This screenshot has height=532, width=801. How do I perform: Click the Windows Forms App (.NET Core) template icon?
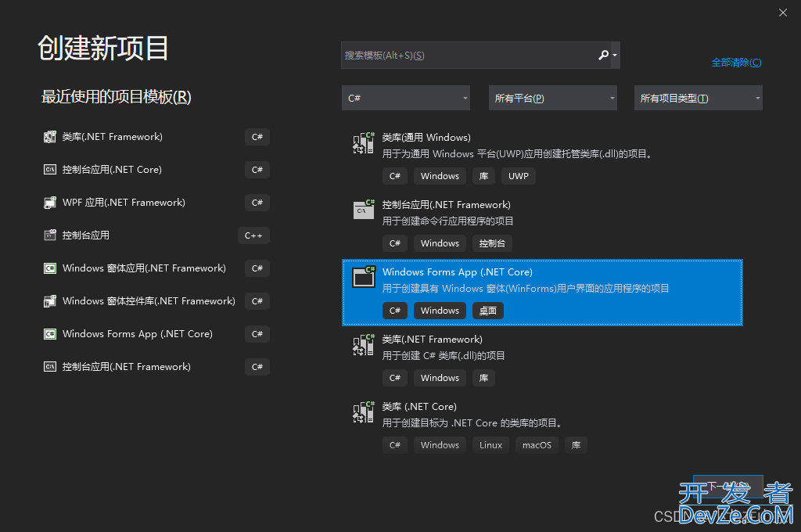364,277
